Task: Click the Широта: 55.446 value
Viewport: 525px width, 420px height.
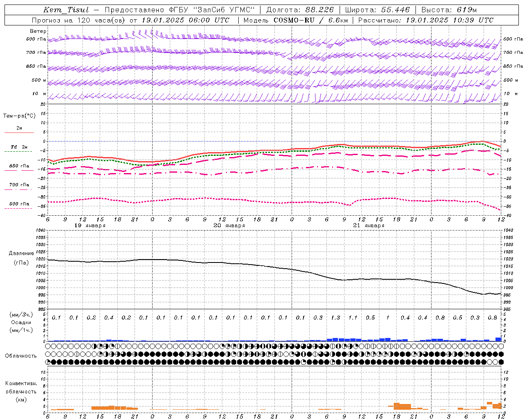Action: (377, 10)
